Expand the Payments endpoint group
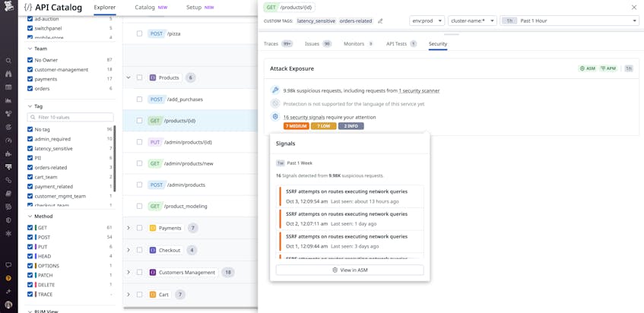644x313 pixels. (x=128, y=228)
